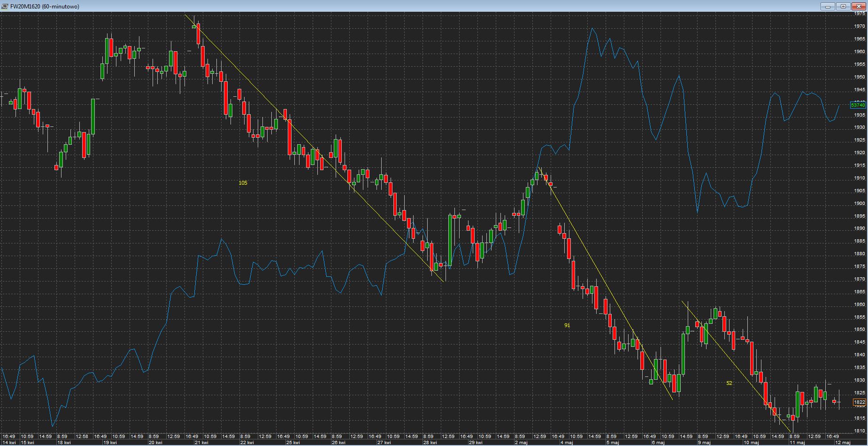Screen dimensions: 868x446
Task: Click the FW20M1620 (60-minutowo) window title
Action: click(x=45, y=6)
